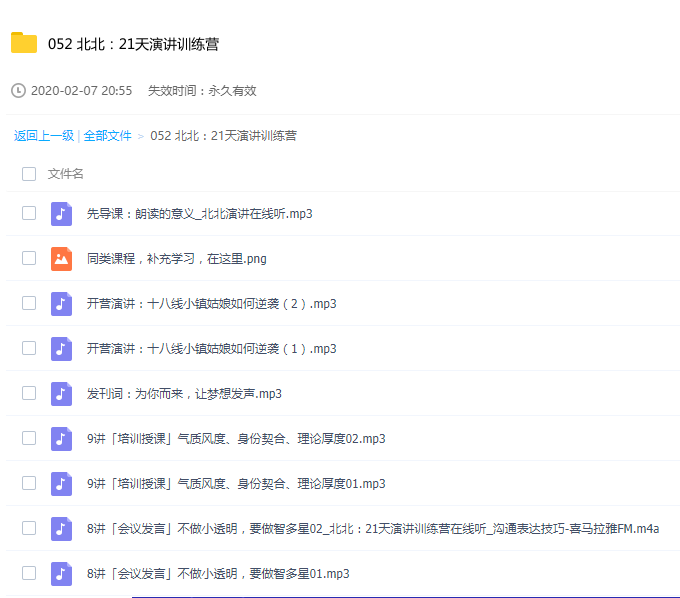Tick the select-all checkbox beside 文件名
Viewport: 680px width, 598px height.
click(x=29, y=174)
